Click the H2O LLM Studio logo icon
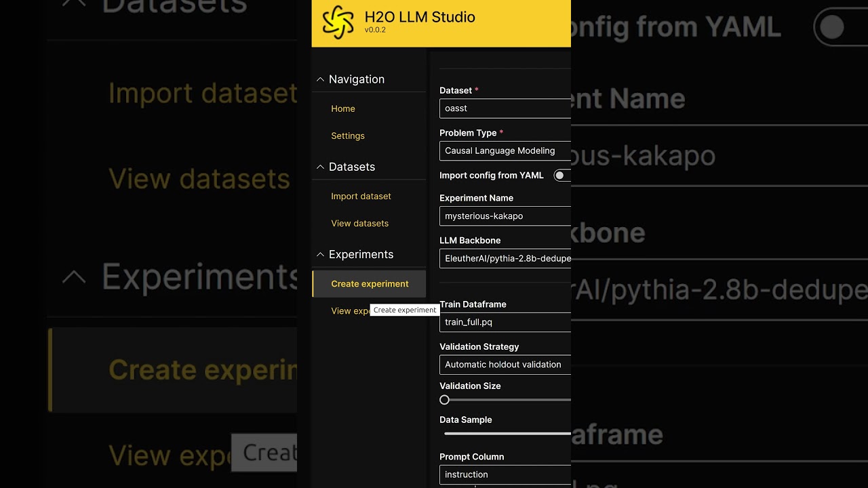The image size is (868, 488). (338, 22)
